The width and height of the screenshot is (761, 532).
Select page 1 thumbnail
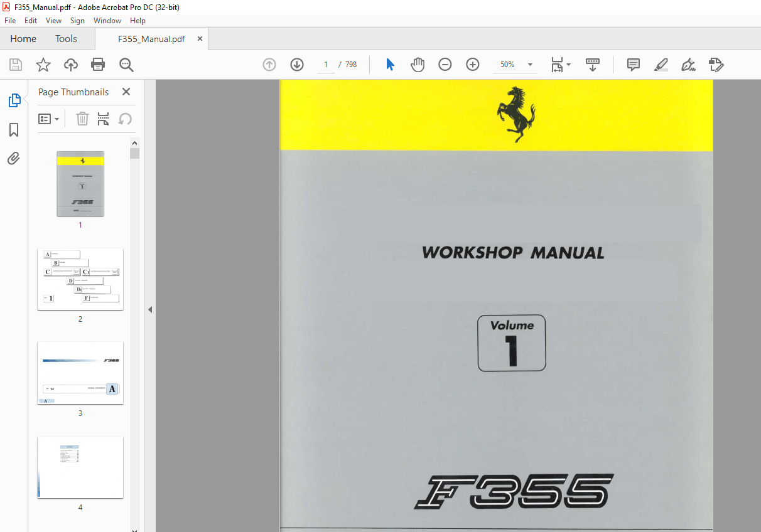(80, 184)
